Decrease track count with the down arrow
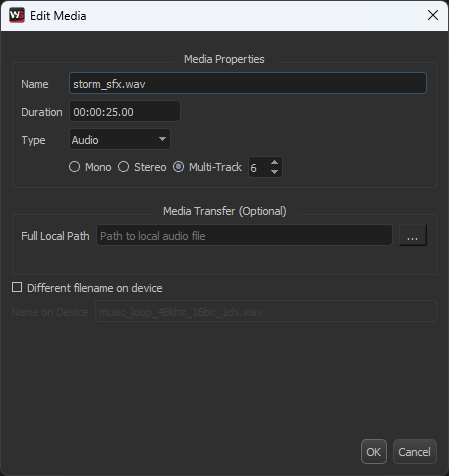 click(274, 172)
